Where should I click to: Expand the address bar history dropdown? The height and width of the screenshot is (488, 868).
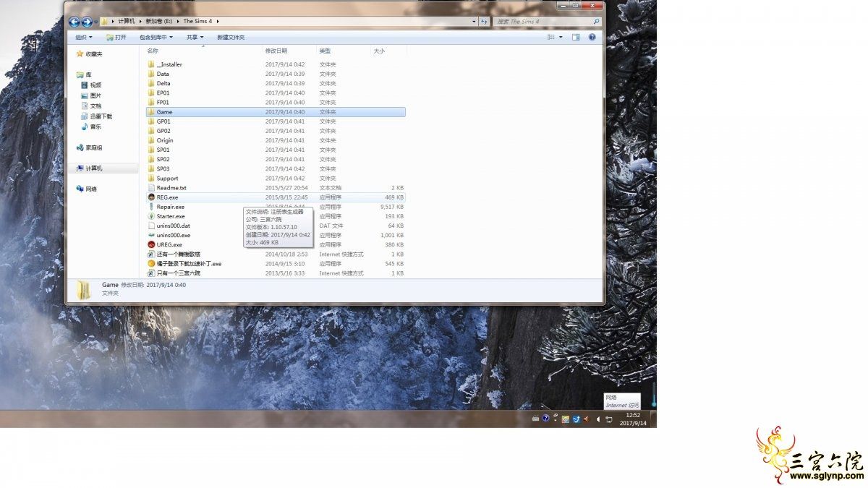point(473,22)
